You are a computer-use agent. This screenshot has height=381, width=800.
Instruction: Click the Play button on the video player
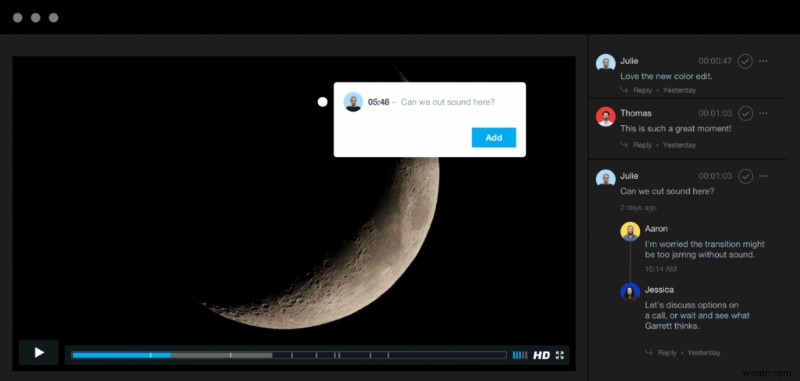39,352
